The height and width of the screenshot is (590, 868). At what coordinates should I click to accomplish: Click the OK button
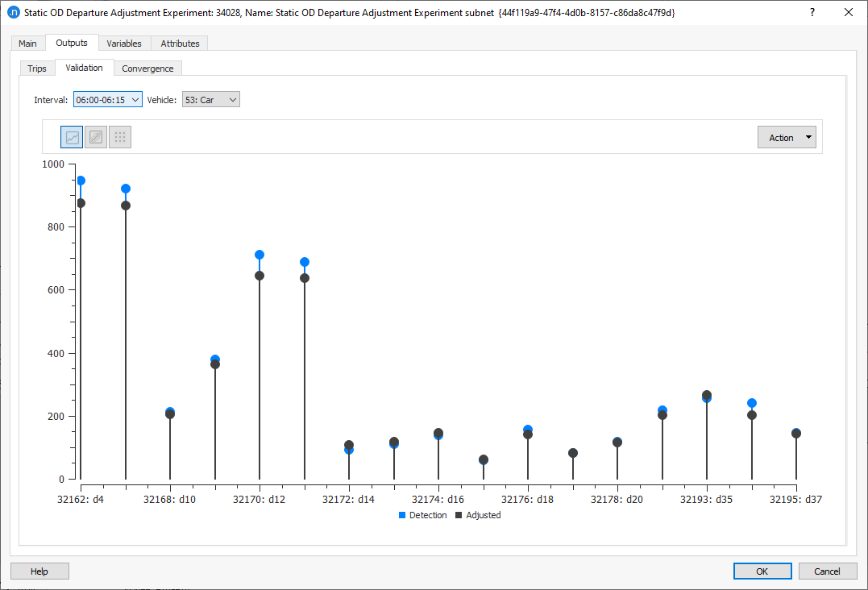click(x=762, y=571)
